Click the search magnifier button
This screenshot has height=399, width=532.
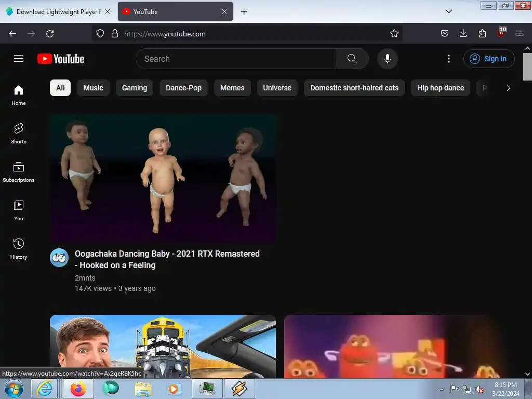(352, 59)
